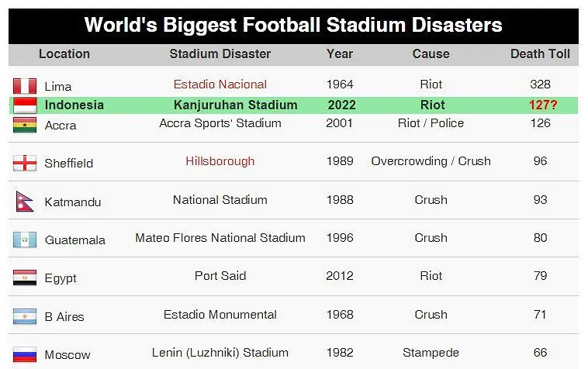The height and width of the screenshot is (369, 588).
Task: Open the Estadio Nacional link
Action: [x=220, y=84]
